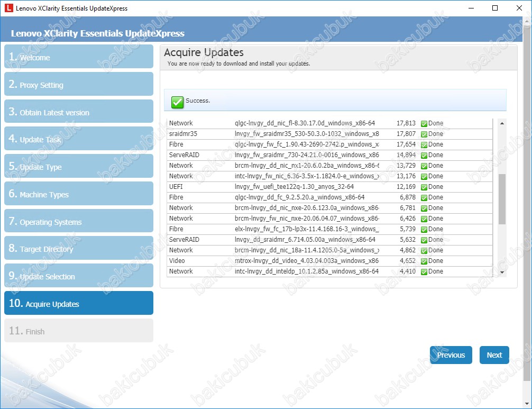Click Done check icon for sraidmr35 row
The width and height of the screenshot is (532, 409).
(x=424, y=134)
